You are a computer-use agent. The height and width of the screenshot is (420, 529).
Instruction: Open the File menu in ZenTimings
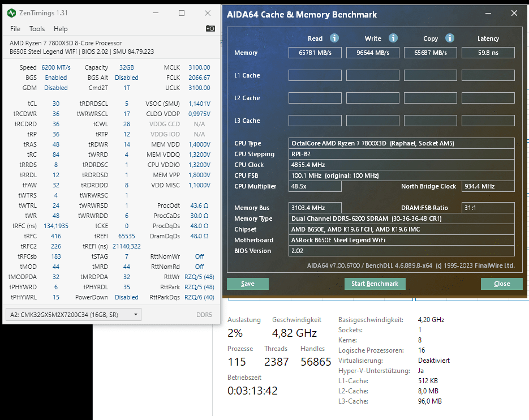[x=15, y=29]
